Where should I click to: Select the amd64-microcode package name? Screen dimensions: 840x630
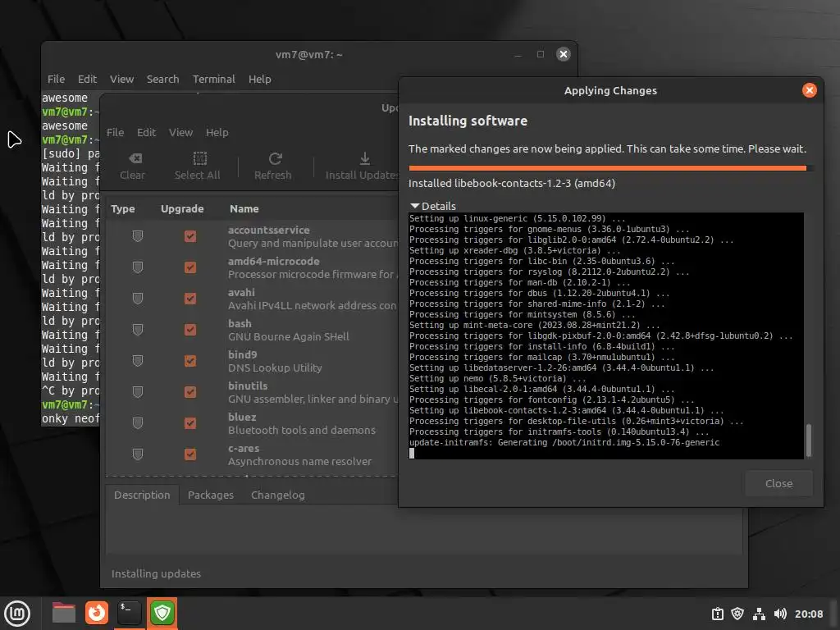(274, 262)
